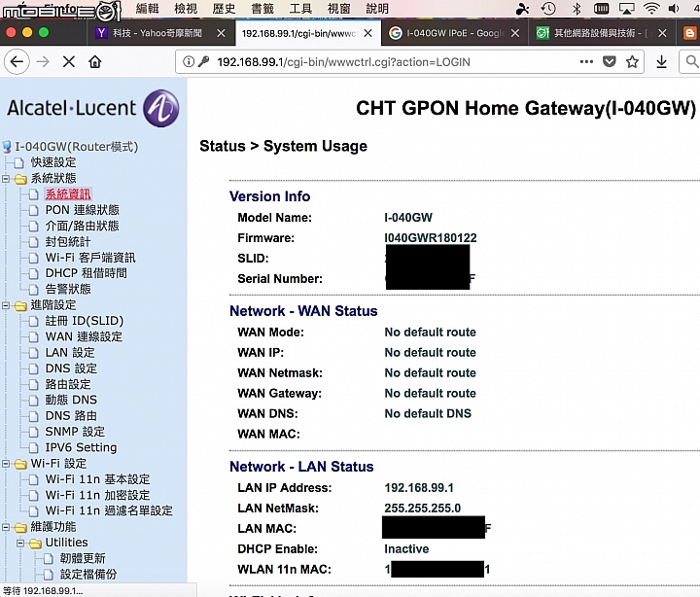
Task: Open page actions three-dot menu
Action: [586, 61]
